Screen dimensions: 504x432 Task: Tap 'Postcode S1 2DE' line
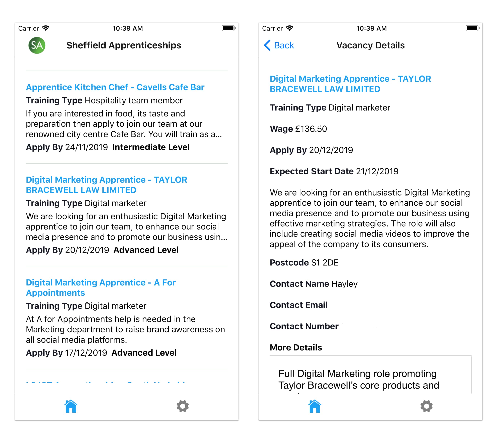[x=304, y=262]
